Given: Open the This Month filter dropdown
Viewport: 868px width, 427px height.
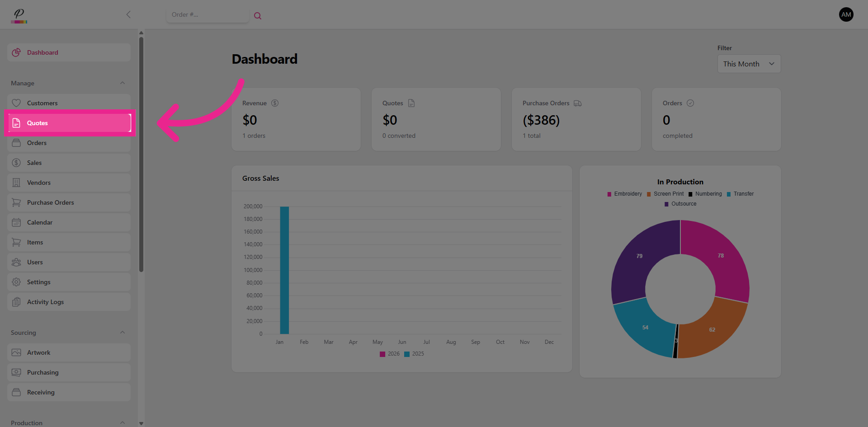Looking at the screenshot, I should (749, 64).
